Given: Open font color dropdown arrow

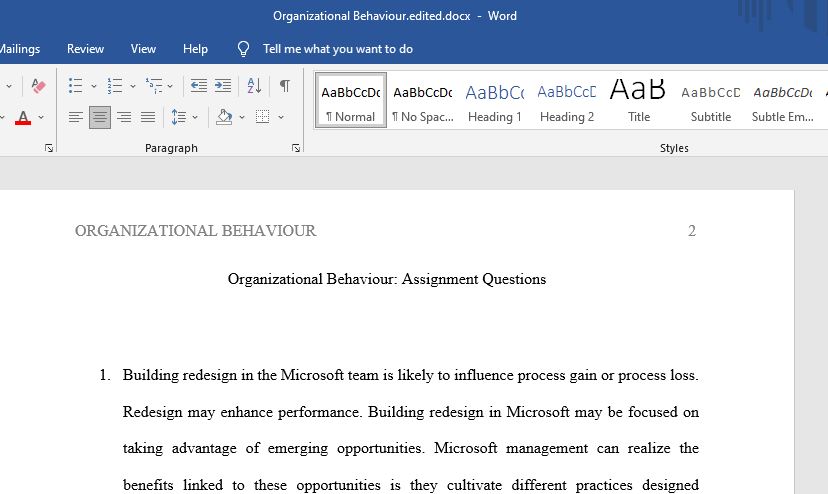Looking at the screenshot, I should pyautogui.click(x=41, y=117).
